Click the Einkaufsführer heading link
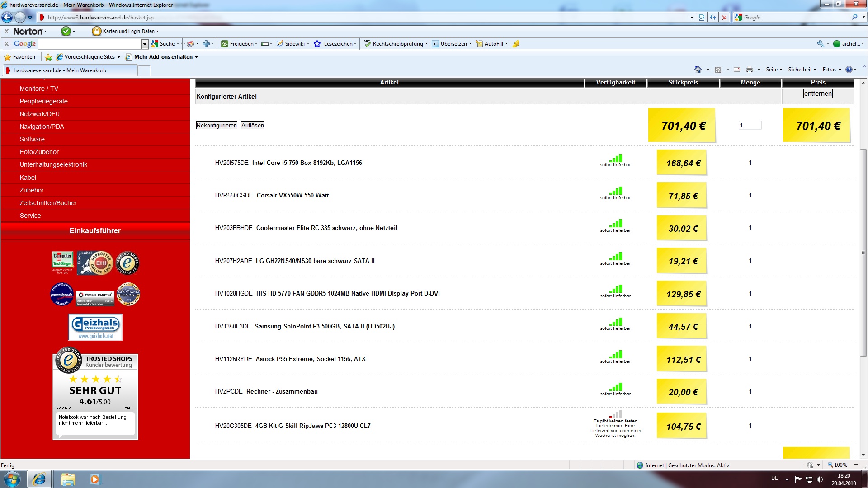 (95, 230)
